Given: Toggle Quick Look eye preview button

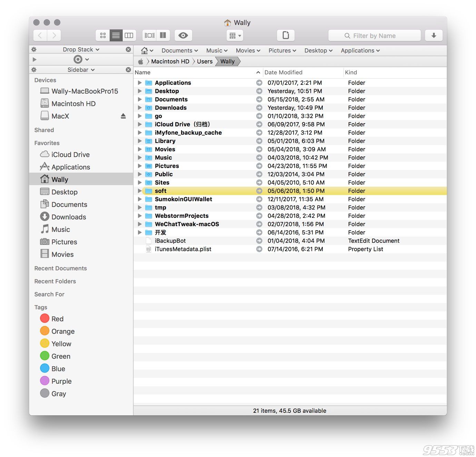Looking at the screenshot, I should [x=183, y=35].
